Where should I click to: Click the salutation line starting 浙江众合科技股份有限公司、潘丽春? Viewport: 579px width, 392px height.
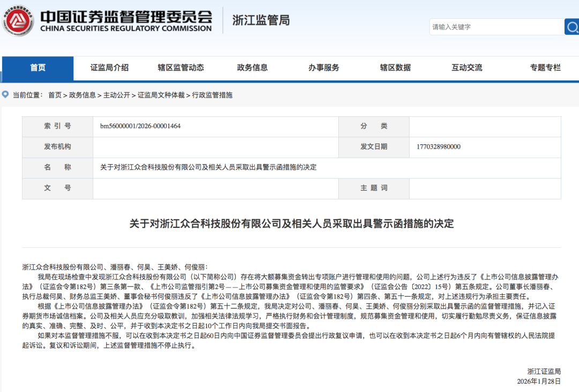click(x=115, y=267)
